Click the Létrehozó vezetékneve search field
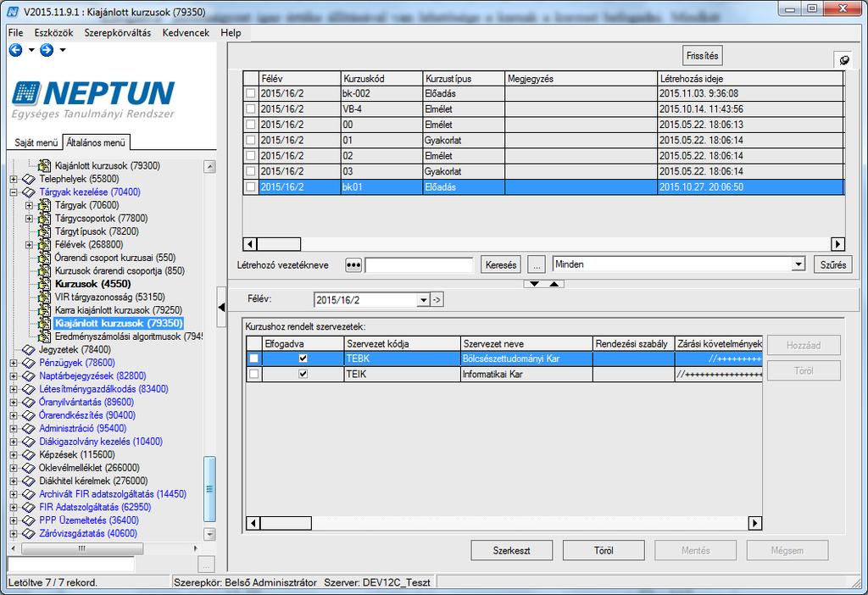 [x=419, y=265]
